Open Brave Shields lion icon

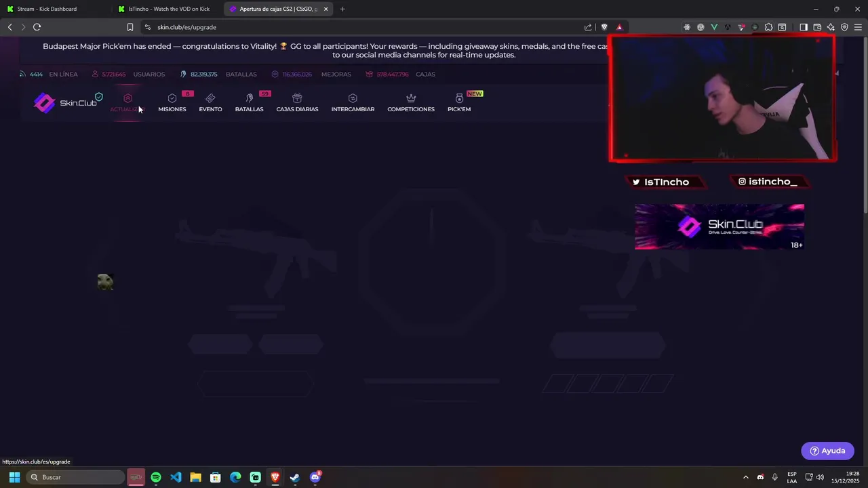[x=605, y=27]
